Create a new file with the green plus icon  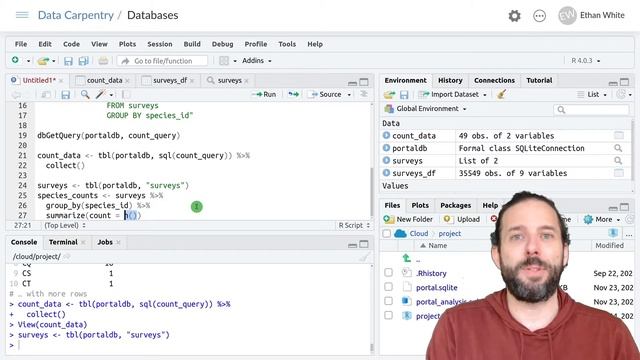coord(16,60)
